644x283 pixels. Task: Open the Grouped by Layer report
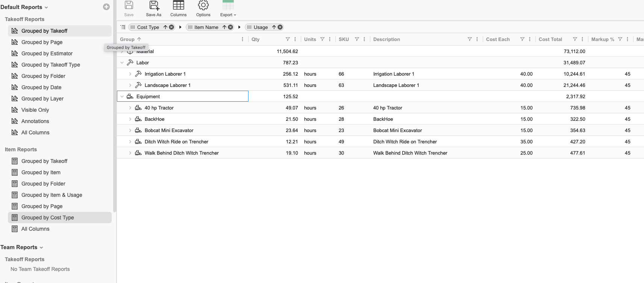(x=60, y=99)
